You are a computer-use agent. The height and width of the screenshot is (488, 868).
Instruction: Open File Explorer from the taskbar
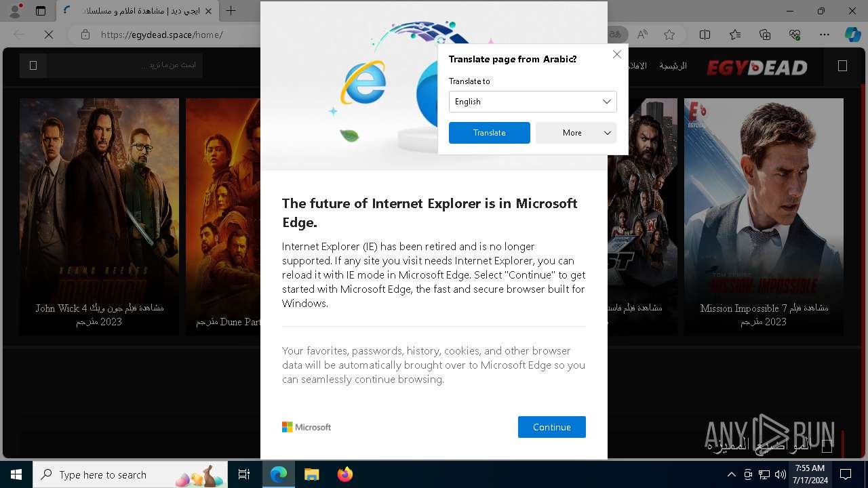pos(312,474)
